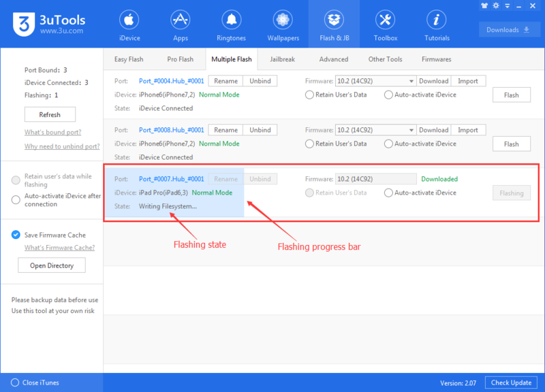Open "What's Firmware Cache?" link
This screenshot has width=545, height=392.
[59, 248]
